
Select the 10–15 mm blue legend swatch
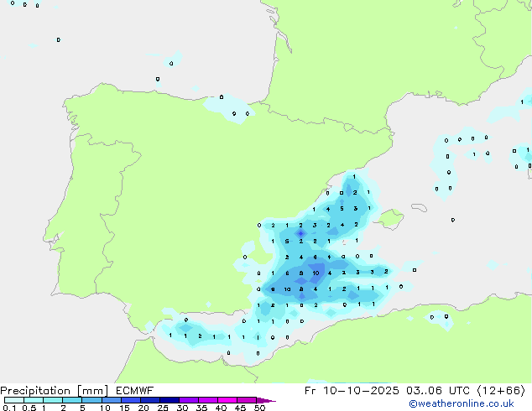(x=111, y=400)
